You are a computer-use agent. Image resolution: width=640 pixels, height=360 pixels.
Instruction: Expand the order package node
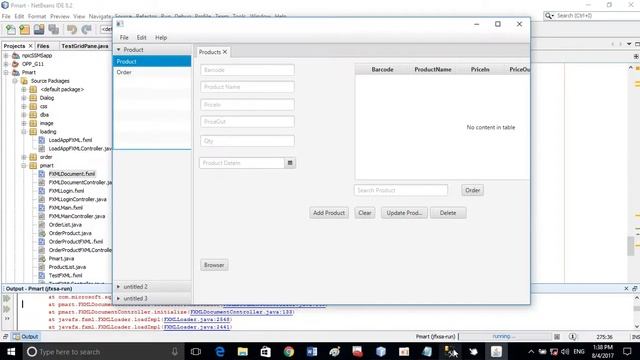[x=24, y=157]
